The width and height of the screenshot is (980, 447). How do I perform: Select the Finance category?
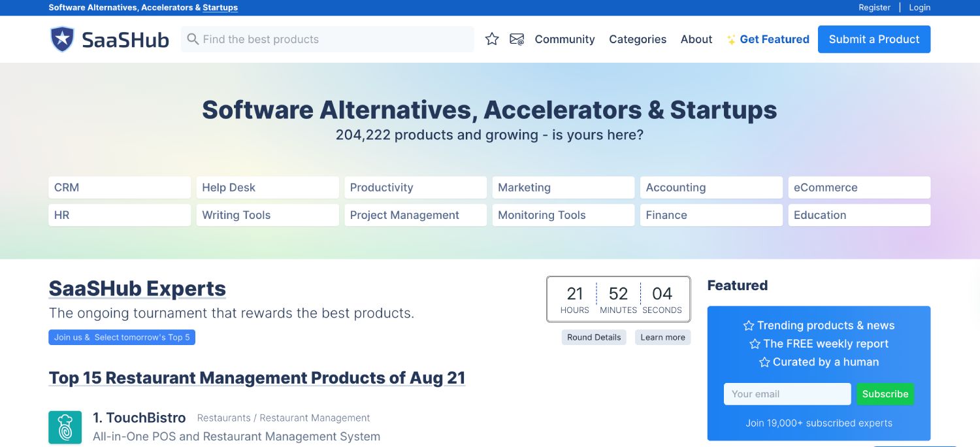click(711, 215)
